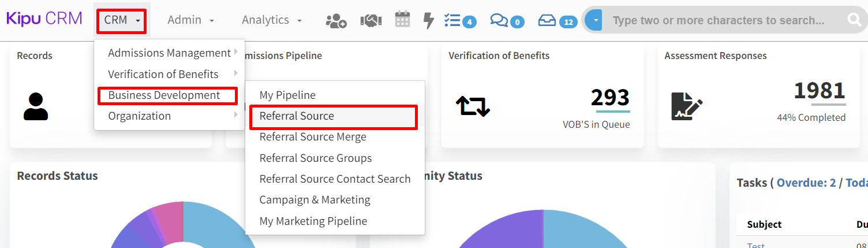The image size is (868, 248).
Task: Click the Kipu CRM logo
Action: 44,19
